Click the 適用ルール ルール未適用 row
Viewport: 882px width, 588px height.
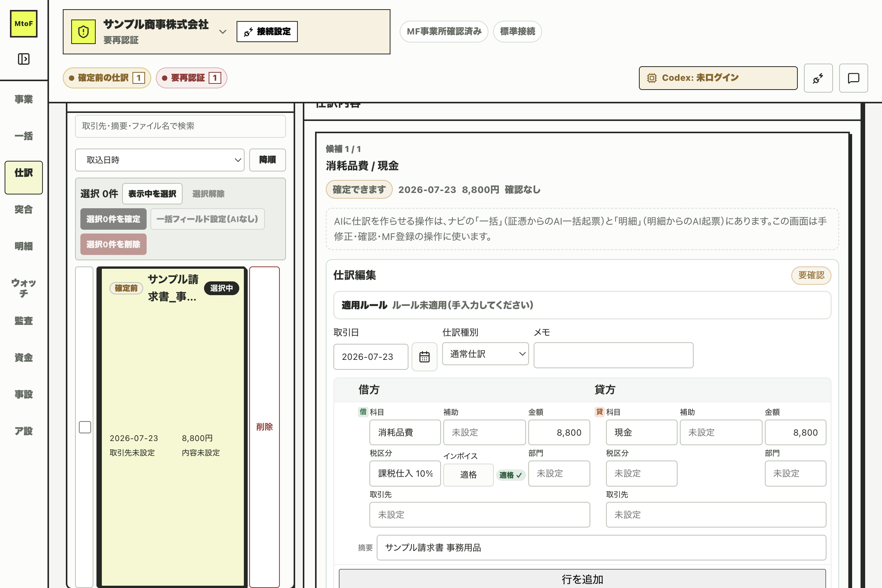tap(582, 305)
